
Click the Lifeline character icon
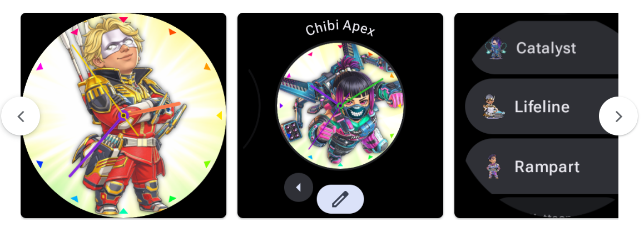[492, 107]
